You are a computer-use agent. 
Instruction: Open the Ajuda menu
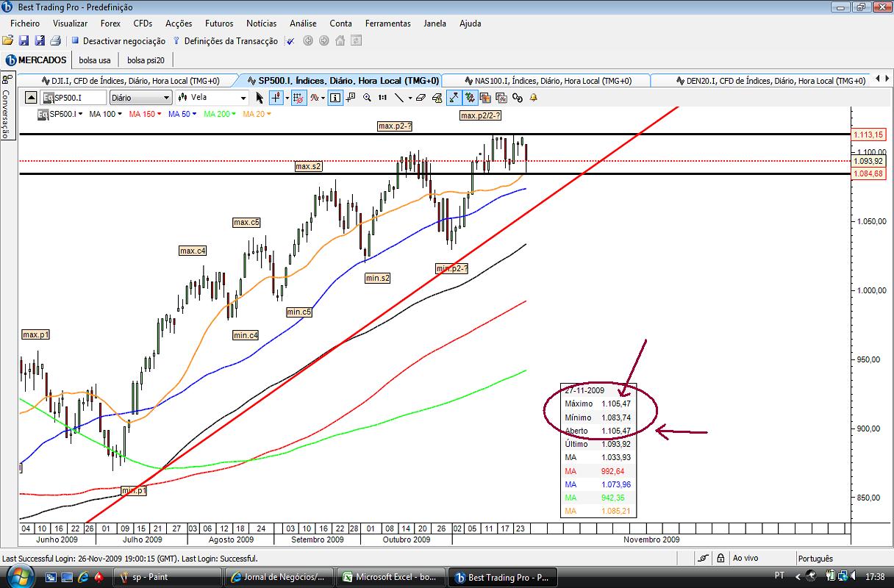tap(470, 24)
